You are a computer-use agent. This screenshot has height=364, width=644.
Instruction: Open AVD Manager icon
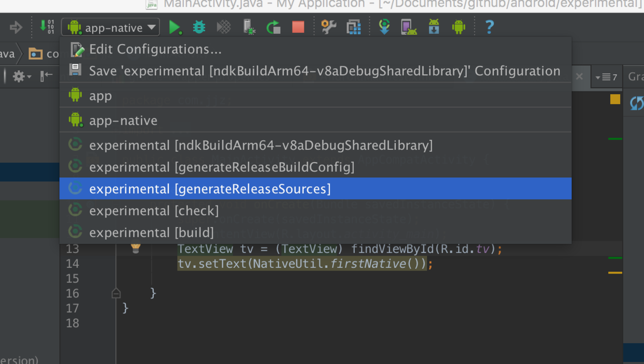(409, 27)
